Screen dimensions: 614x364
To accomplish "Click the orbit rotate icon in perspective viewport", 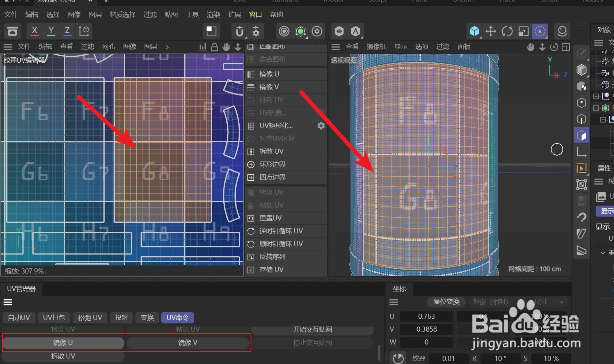I will pyautogui.click(x=554, y=47).
